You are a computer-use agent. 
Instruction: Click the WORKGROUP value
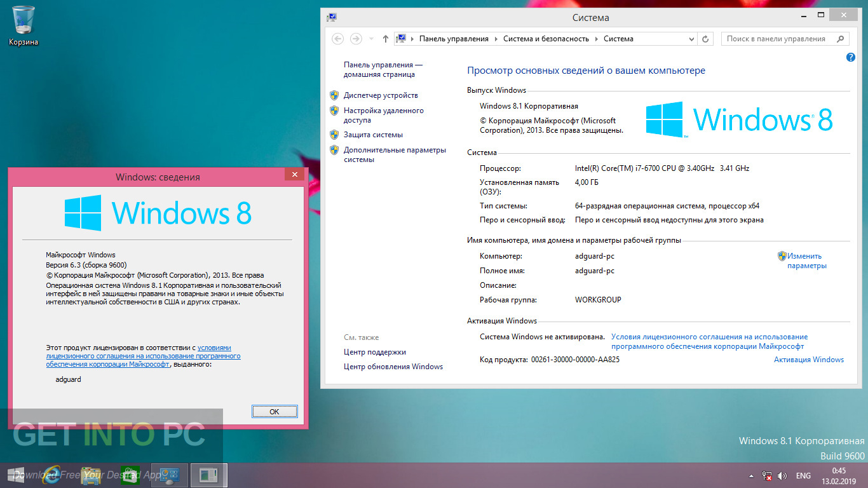598,299
